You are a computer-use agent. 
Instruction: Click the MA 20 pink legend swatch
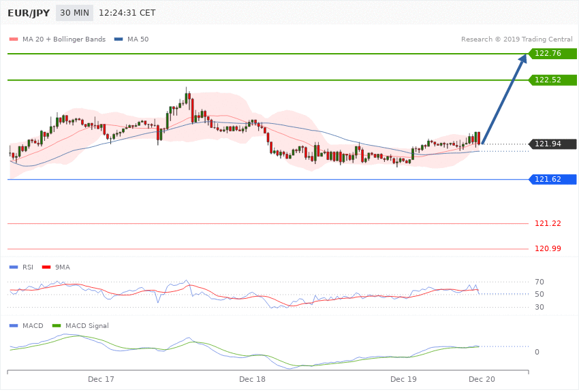(x=14, y=39)
